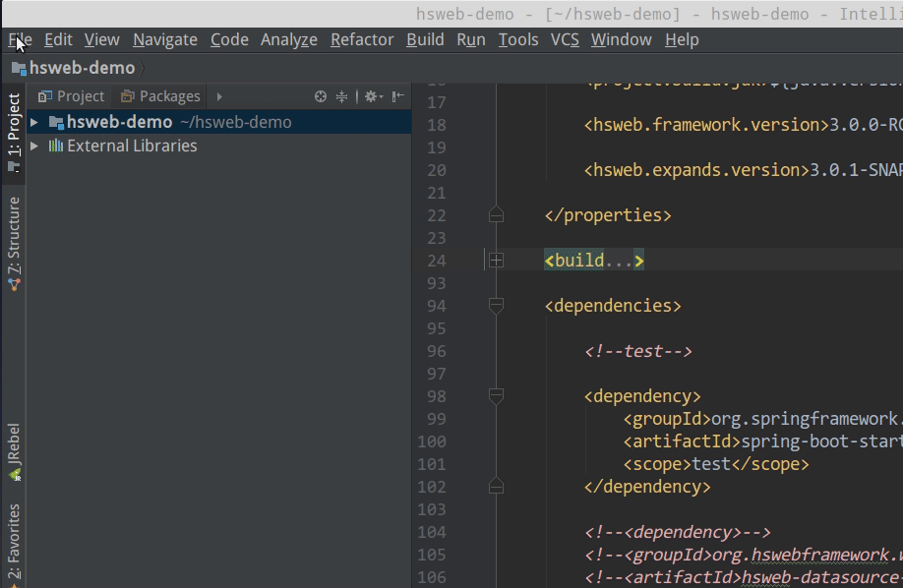Screen dimensions: 903x588
Task: Collapse the dependency block at line 98
Action: [496, 395]
